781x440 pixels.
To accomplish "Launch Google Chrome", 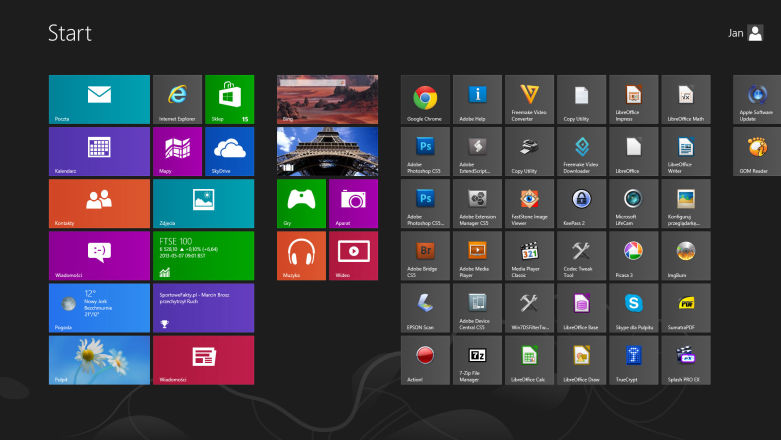I will tap(425, 99).
